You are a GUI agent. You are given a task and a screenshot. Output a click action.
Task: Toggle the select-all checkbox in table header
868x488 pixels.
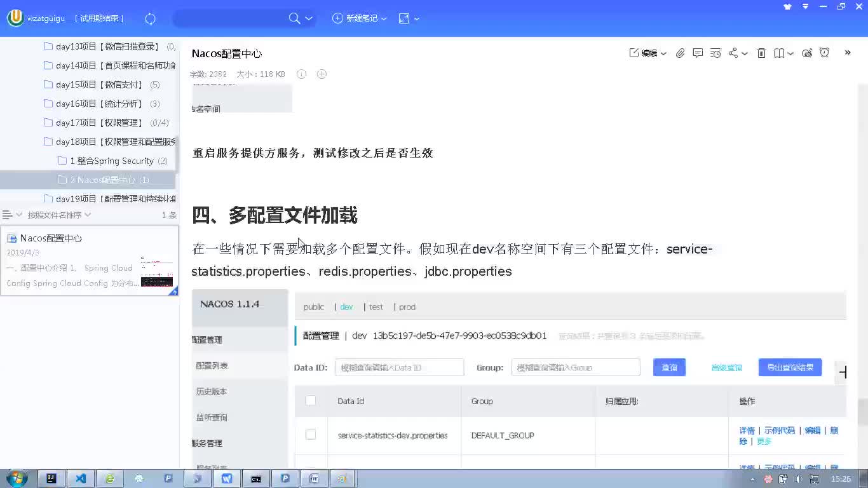click(x=311, y=400)
